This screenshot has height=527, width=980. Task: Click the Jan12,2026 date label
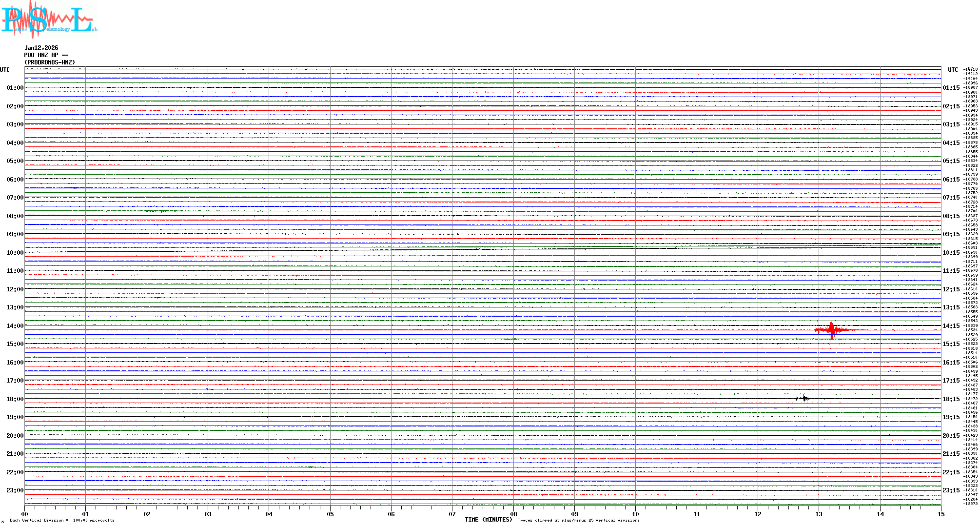pyautogui.click(x=41, y=48)
